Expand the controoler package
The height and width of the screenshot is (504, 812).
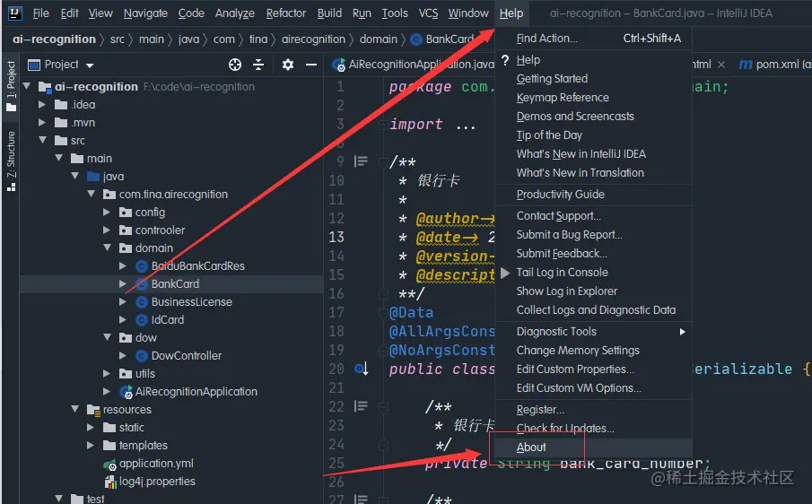pos(107,230)
